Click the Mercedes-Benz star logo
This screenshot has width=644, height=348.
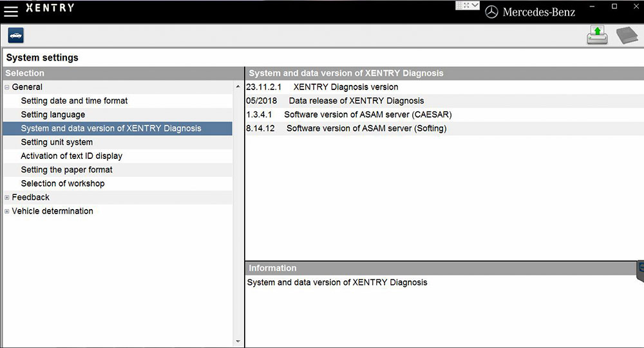point(491,12)
